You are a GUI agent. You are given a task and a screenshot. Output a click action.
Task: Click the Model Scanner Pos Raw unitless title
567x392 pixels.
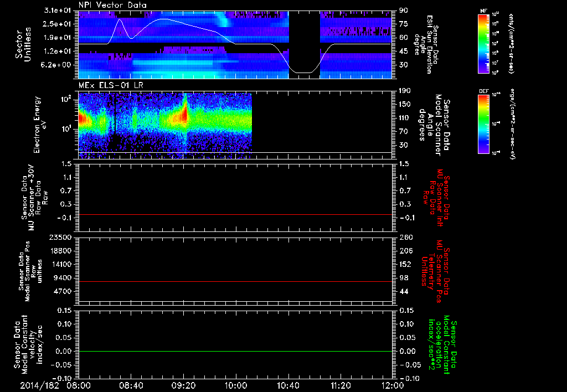tap(30, 271)
